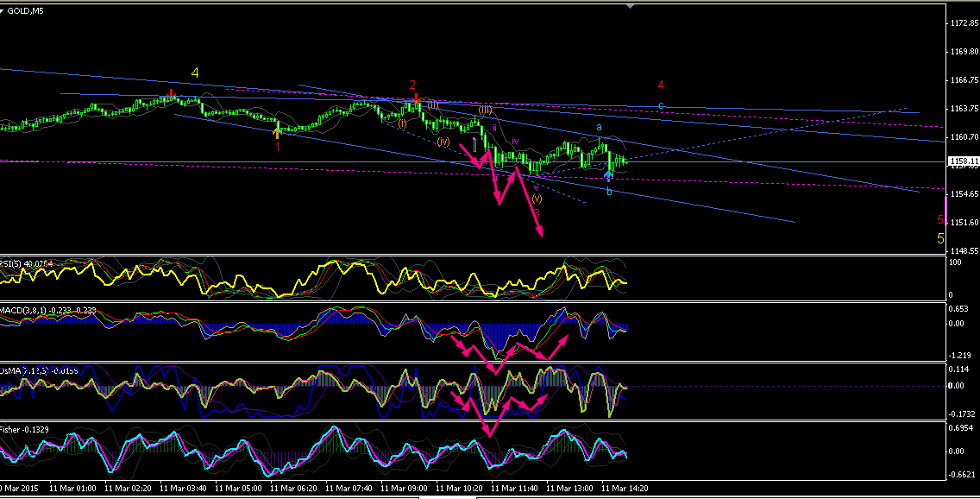Click the 11 Mar 03:40 time label
Image resolution: width=980 pixels, height=499 pixels.
(184, 489)
